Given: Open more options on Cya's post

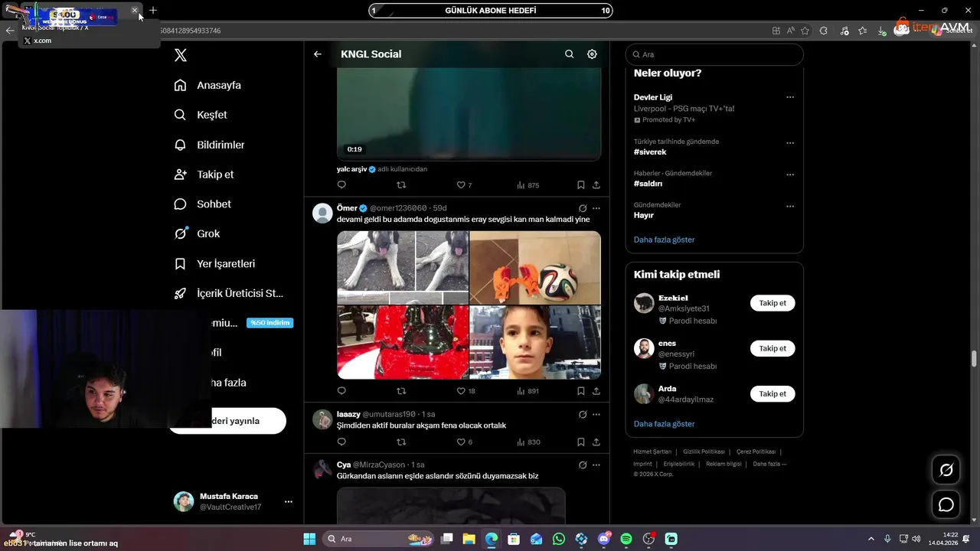Looking at the screenshot, I should pos(596,465).
